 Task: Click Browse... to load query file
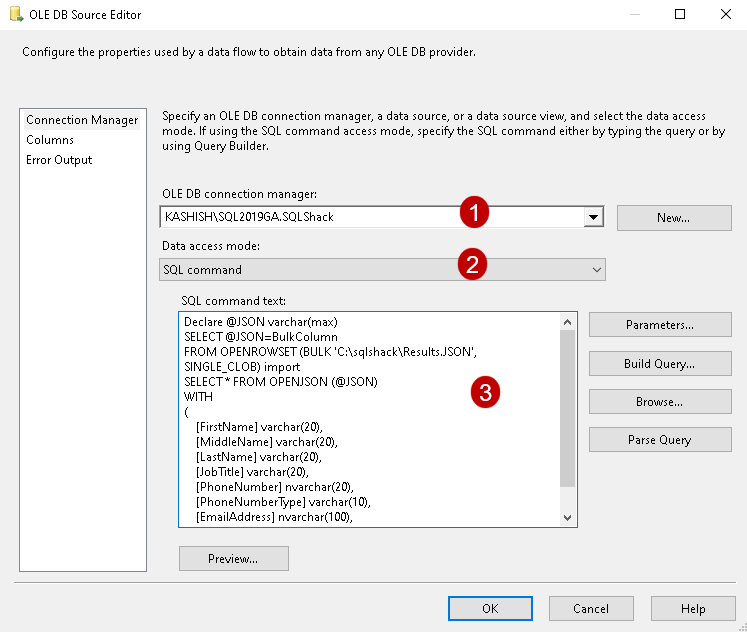(x=660, y=401)
